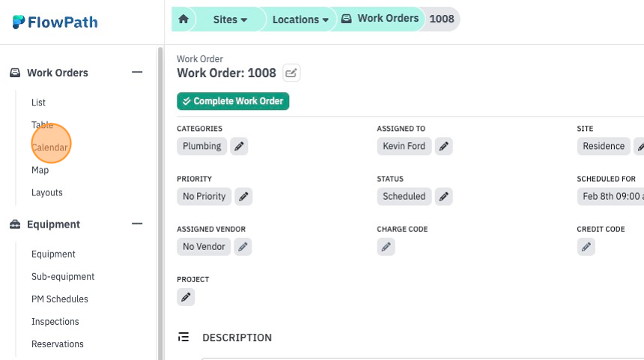644x360 pixels.
Task: Edit No Vendor pencil icon
Action: 243,247
